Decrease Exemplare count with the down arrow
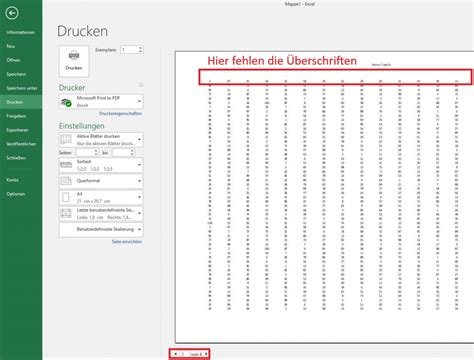 [140, 52]
